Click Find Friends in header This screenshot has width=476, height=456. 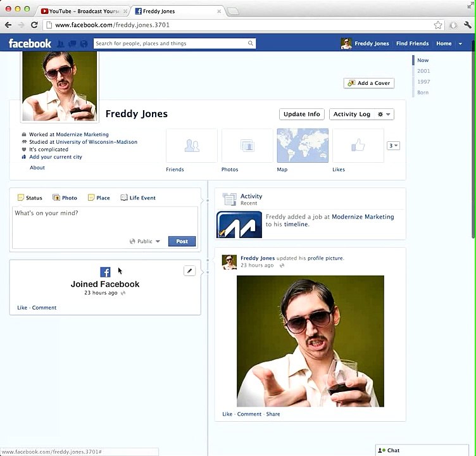(x=412, y=44)
